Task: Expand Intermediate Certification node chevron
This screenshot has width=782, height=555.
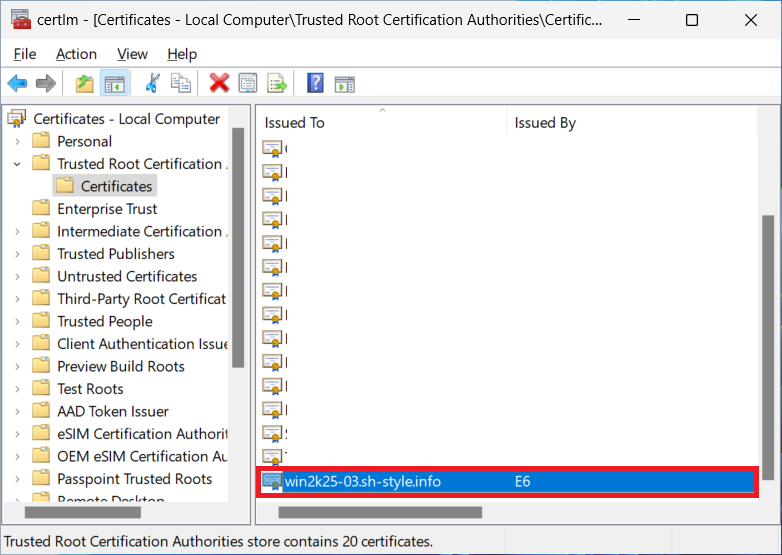Action: (17, 231)
